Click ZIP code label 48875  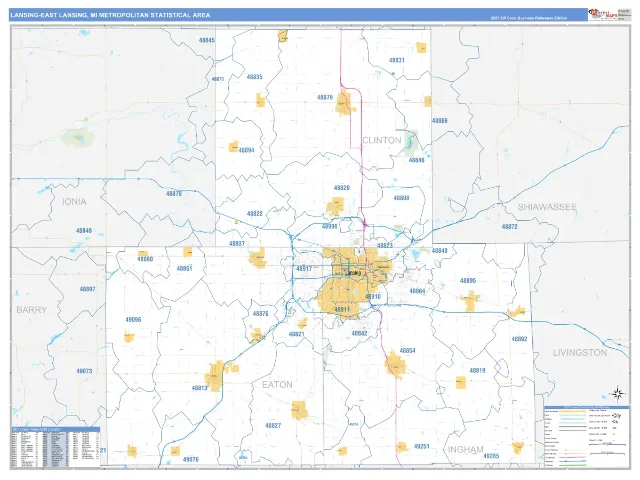[x=174, y=193]
